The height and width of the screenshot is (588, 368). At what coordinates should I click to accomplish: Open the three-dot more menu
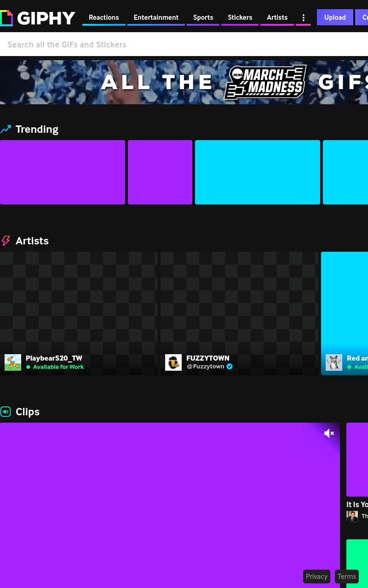pyautogui.click(x=303, y=17)
